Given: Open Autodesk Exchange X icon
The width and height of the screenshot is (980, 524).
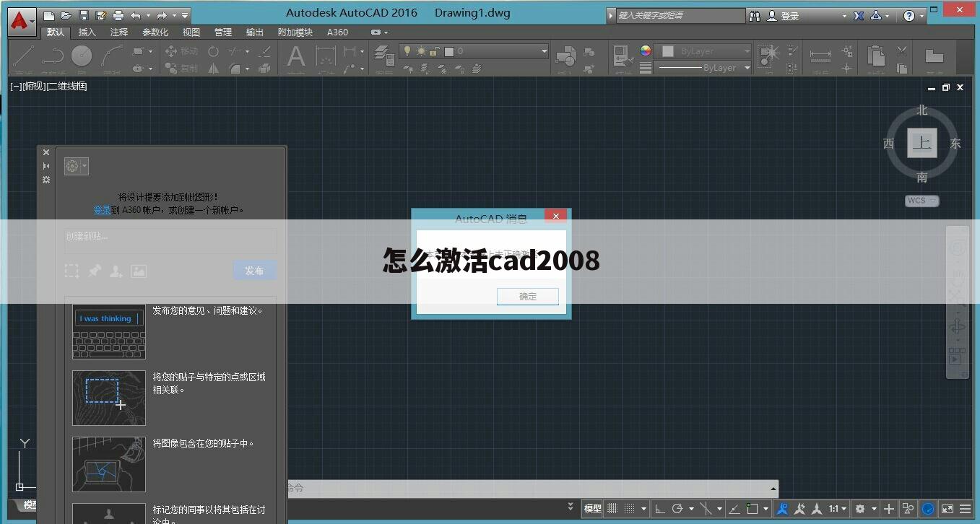Looking at the screenshot, I should (x=859, y=15).
